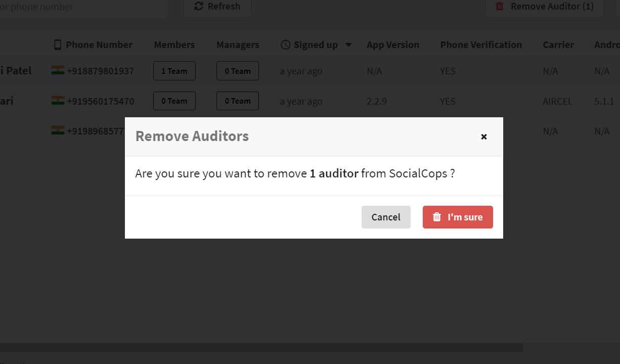Close the Remove Auditors dialog
The width and height of the screenshot is (620, 364).
click(484, 136)
